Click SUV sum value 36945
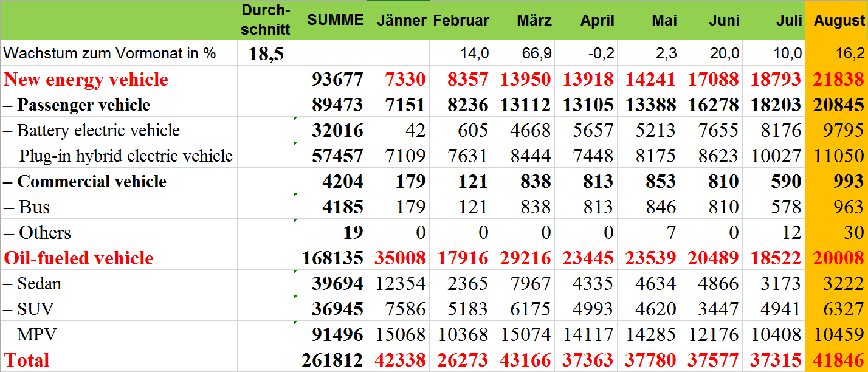This screenshot has height=372, width=868. point(337,309)
